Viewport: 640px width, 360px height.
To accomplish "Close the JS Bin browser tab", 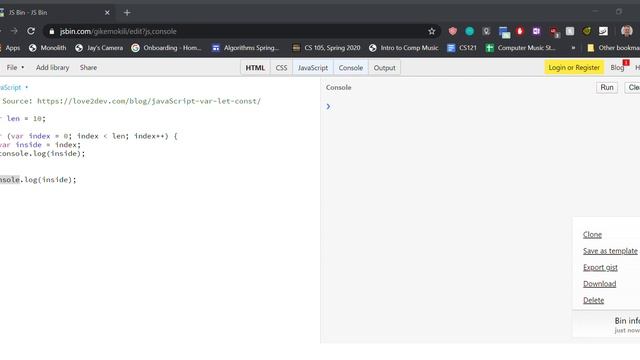I will click(x=107, y=13).
